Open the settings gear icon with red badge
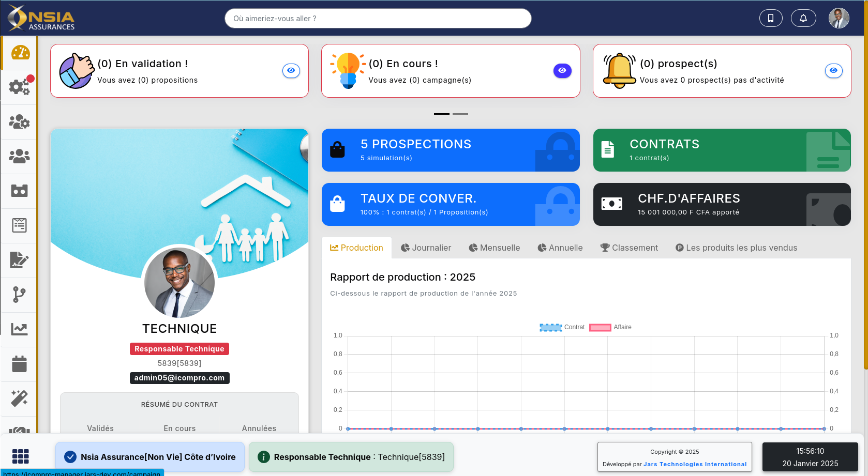868x476 pixels. (19, 87)
